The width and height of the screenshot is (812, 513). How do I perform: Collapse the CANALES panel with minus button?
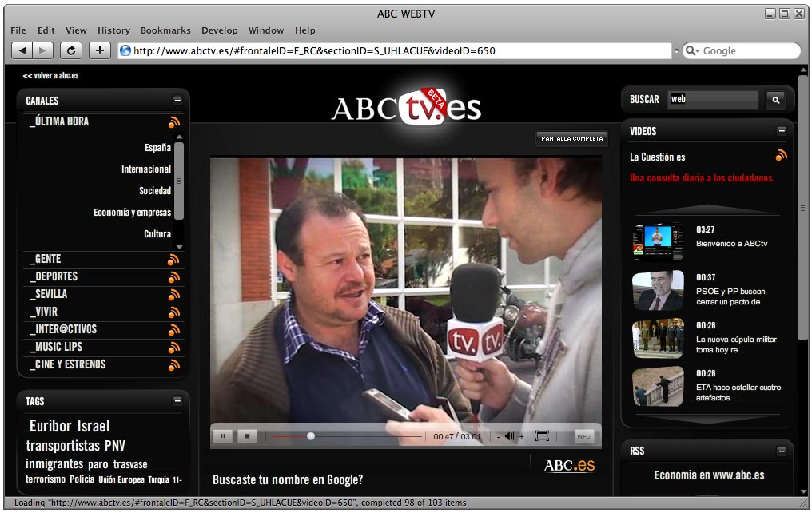(x=177, y=101)
